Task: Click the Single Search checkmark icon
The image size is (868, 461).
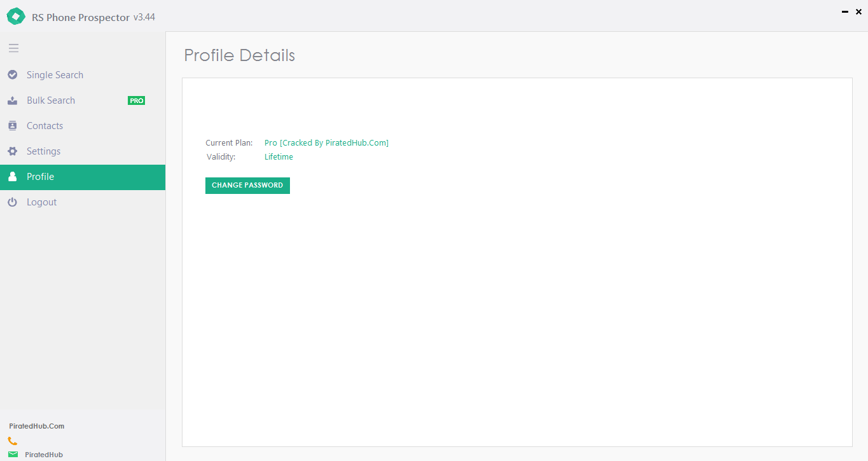Action: coord(12,75)
